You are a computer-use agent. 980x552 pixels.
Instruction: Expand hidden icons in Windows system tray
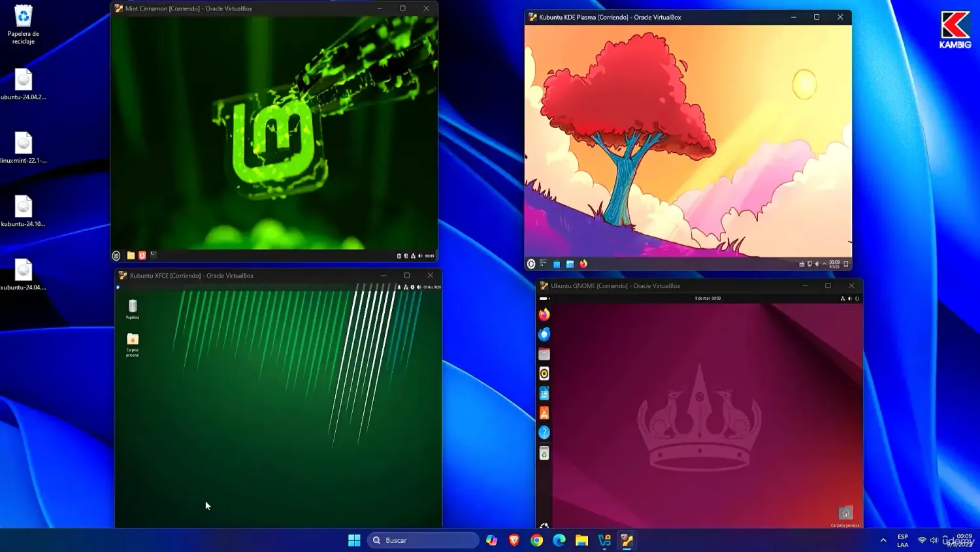tap(883, 540)
